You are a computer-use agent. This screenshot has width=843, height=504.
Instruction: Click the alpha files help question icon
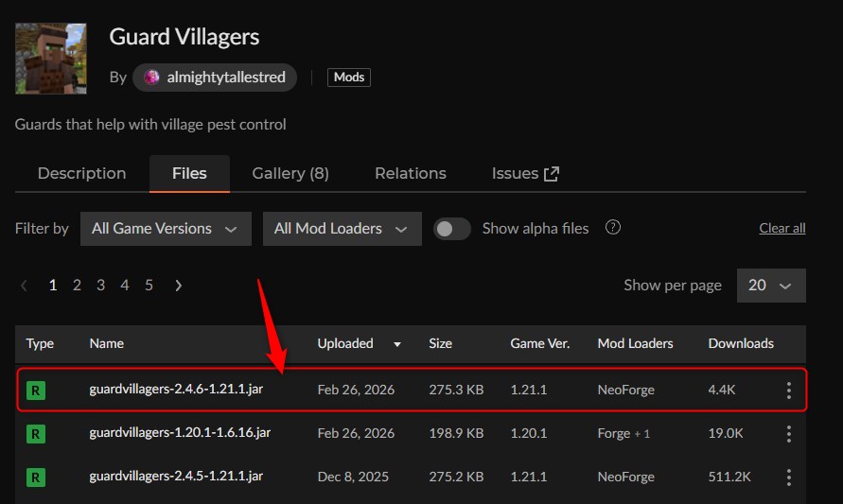(613, 228)
